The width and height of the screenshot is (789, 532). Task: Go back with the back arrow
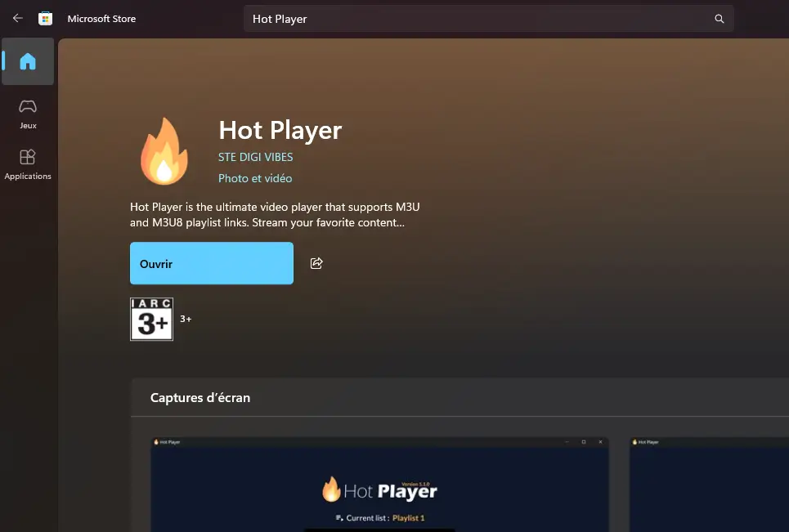point(18,19)
